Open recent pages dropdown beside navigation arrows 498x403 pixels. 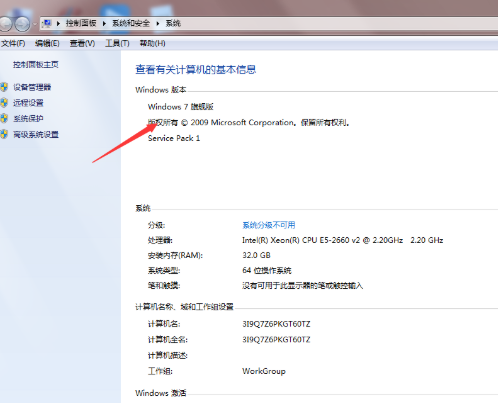35,24
